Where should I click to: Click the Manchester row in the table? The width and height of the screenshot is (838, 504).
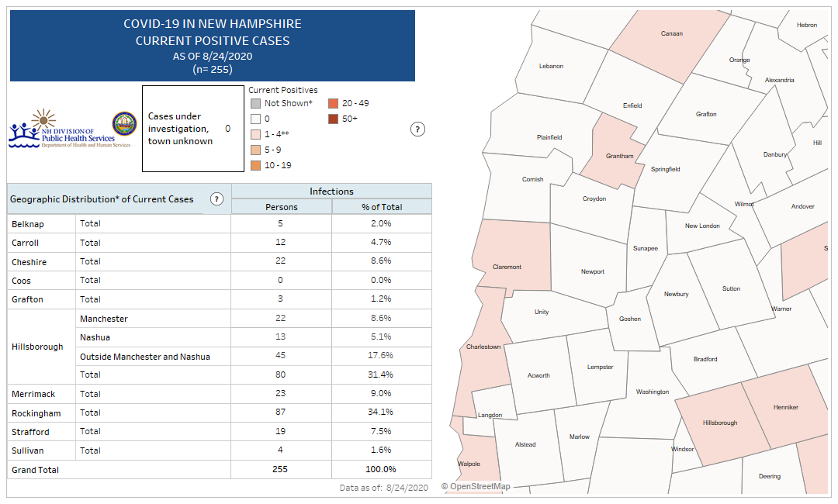[104, 319]
